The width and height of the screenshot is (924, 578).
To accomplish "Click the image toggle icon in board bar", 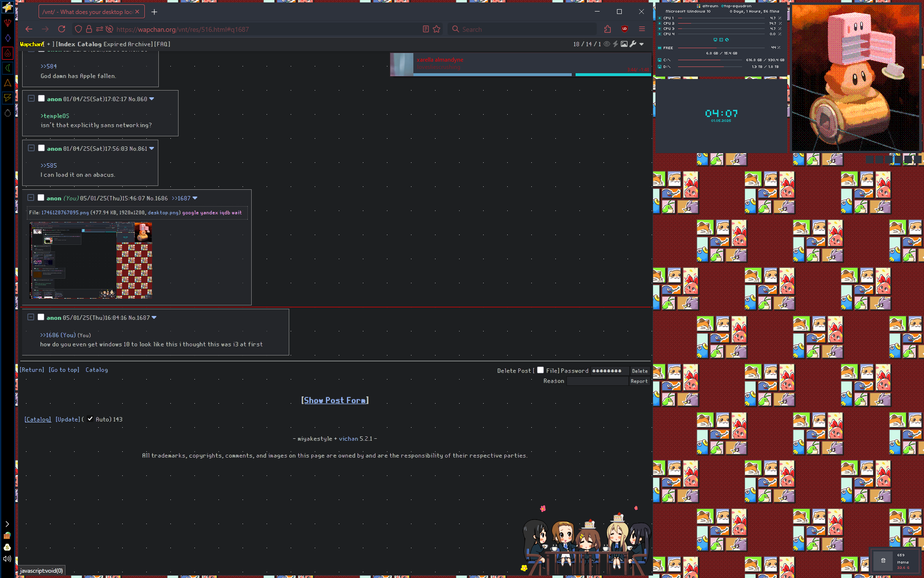I will (x=624, y=44).
